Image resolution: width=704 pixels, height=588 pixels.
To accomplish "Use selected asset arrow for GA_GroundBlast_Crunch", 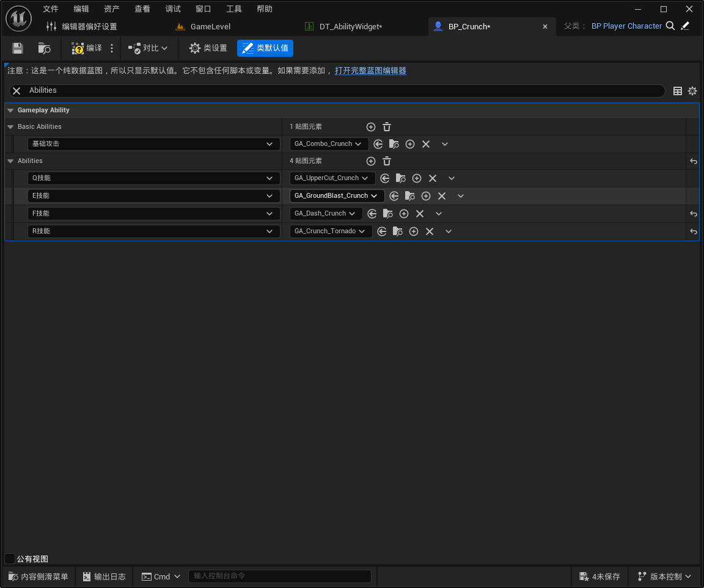I will coord(394,196).
